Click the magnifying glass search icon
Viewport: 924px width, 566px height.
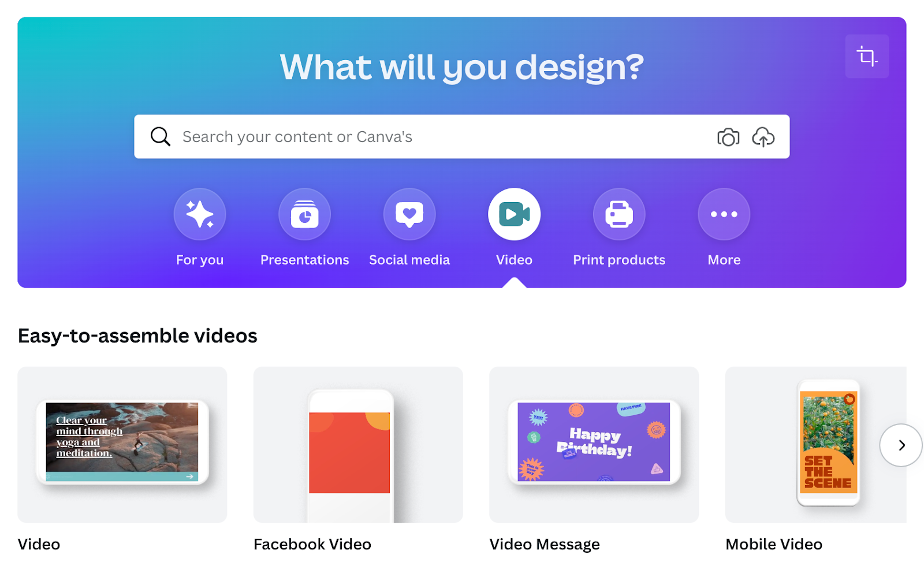(160, 137)
